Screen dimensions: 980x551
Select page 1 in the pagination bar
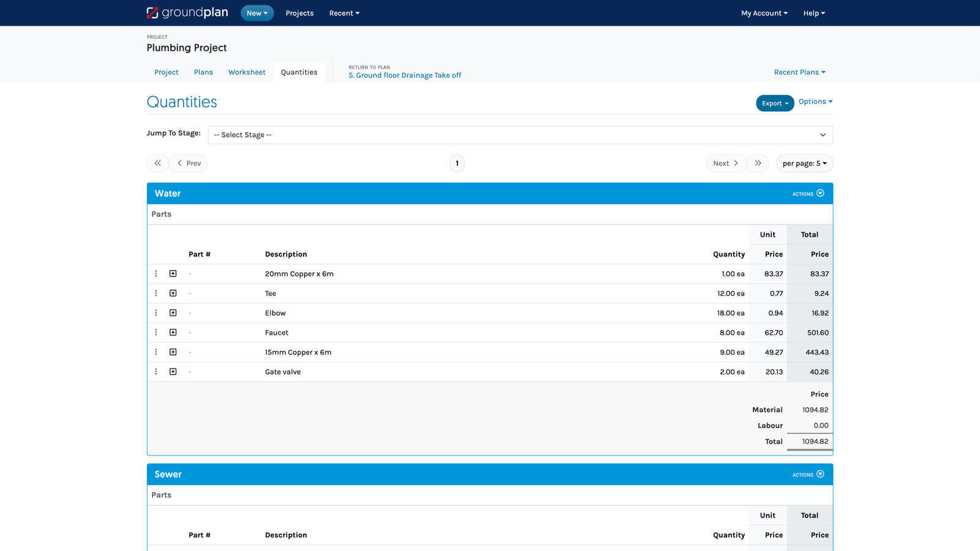click(456, 163)
